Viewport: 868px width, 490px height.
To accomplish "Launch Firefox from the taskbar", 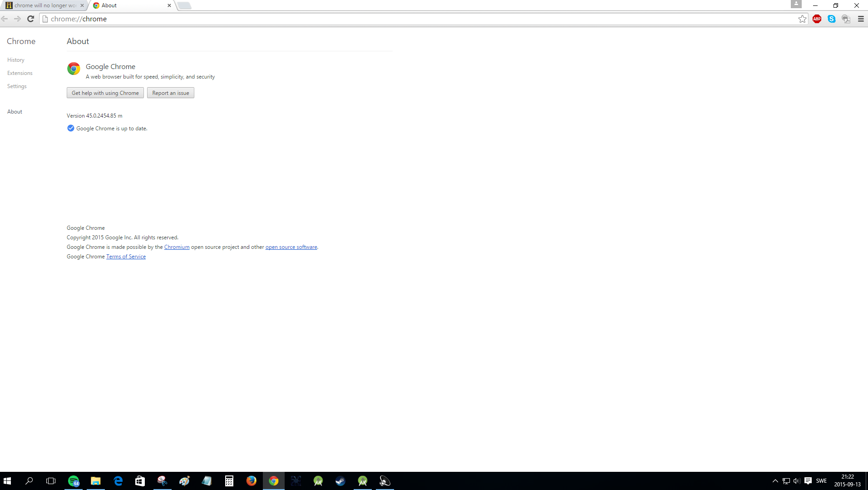I will 252,481.
